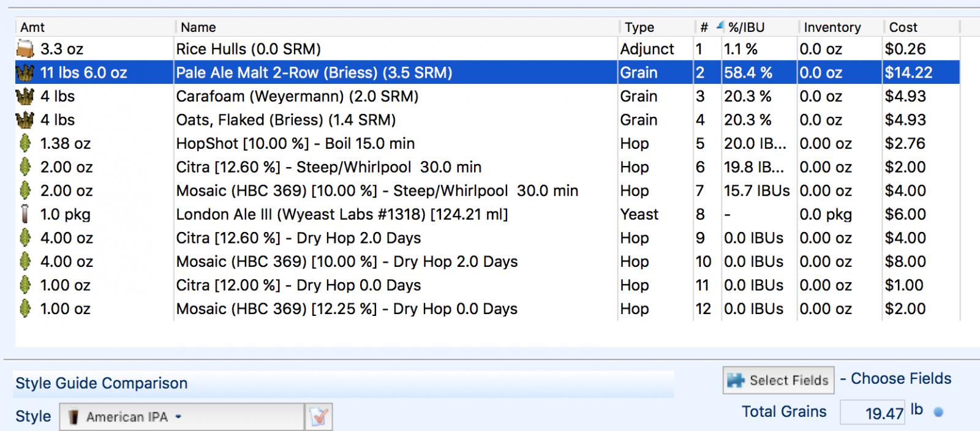Click the Oats, Flaked grain icon
Viewport: 980px width, 431px height.
pos(25,120)
